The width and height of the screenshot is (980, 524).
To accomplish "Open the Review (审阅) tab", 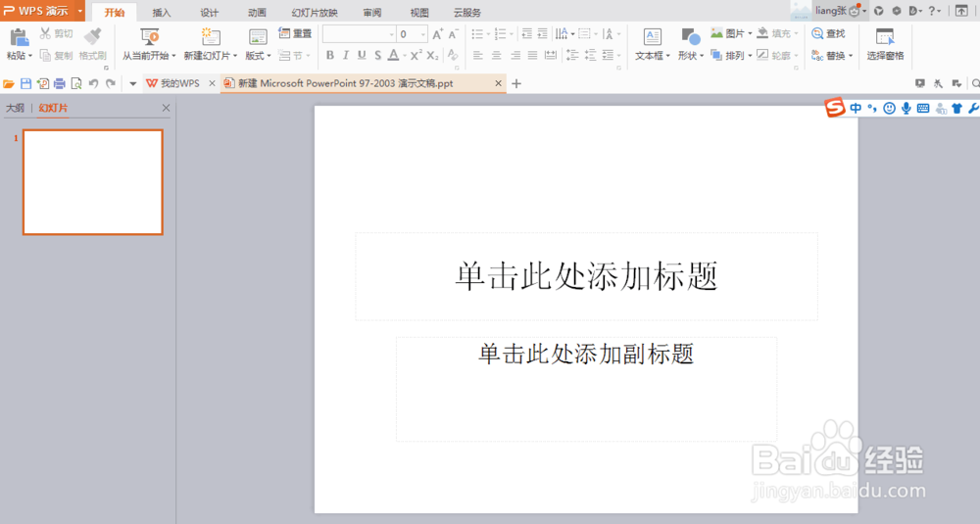I will point(371,13).
